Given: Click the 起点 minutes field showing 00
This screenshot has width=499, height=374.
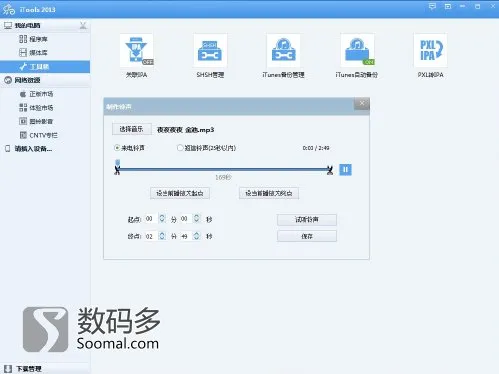Looking at the screenshot, I should (149, 219).
